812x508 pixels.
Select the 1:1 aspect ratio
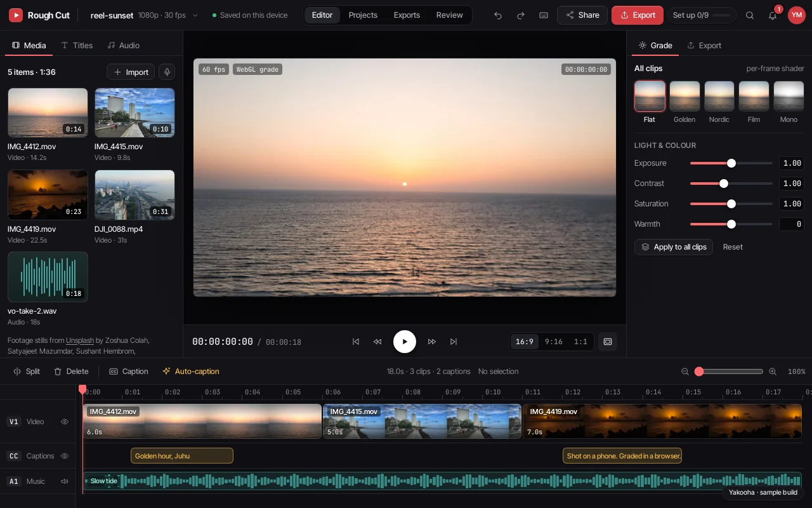[580, 342]
